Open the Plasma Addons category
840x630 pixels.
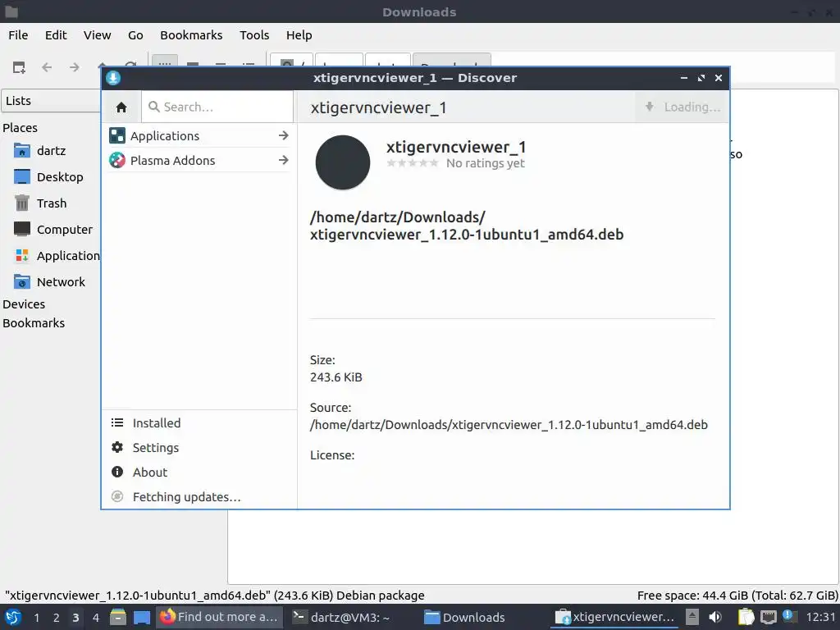click(x=199, y=160)
